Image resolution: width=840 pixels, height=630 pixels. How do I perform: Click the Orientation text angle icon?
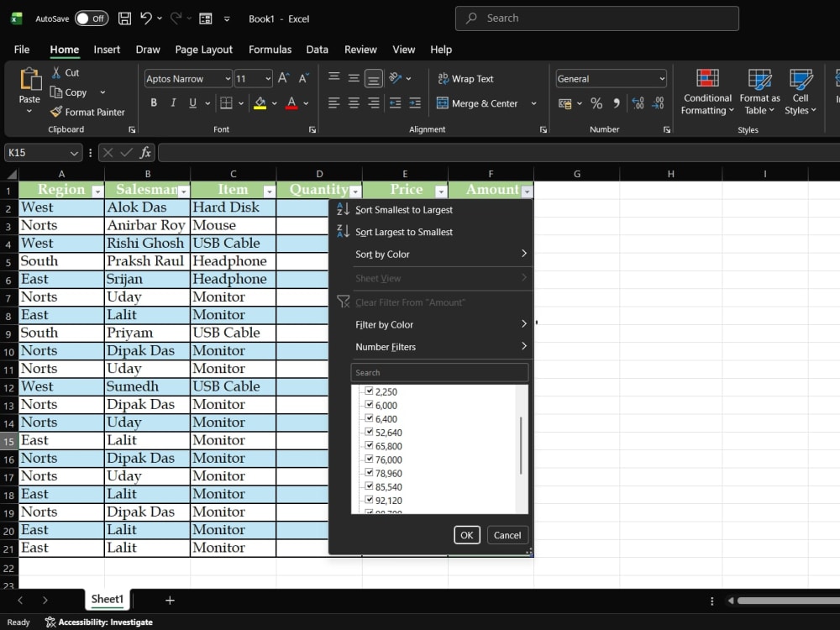coord(396,78)
